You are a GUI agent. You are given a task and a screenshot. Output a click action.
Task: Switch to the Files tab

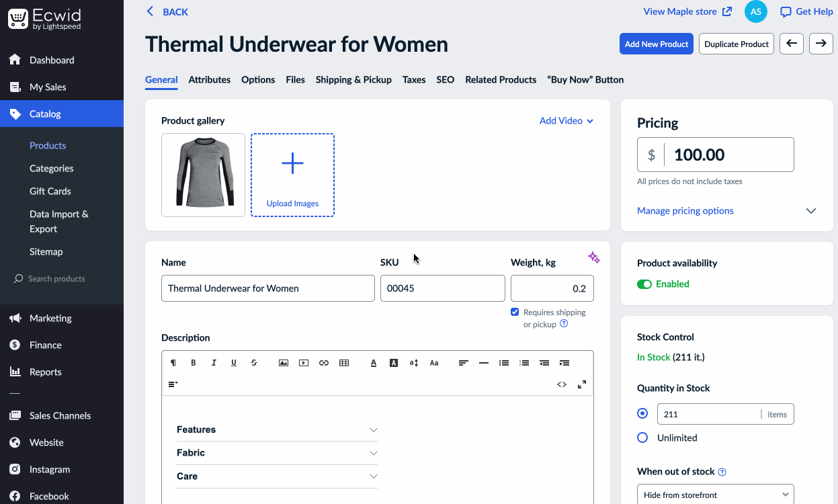point(296,80)
